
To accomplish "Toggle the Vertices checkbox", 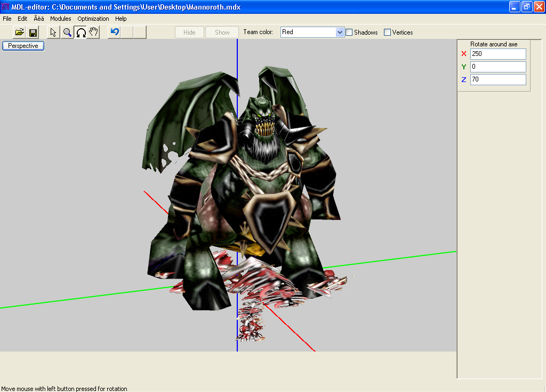I will tap(387, 32).
